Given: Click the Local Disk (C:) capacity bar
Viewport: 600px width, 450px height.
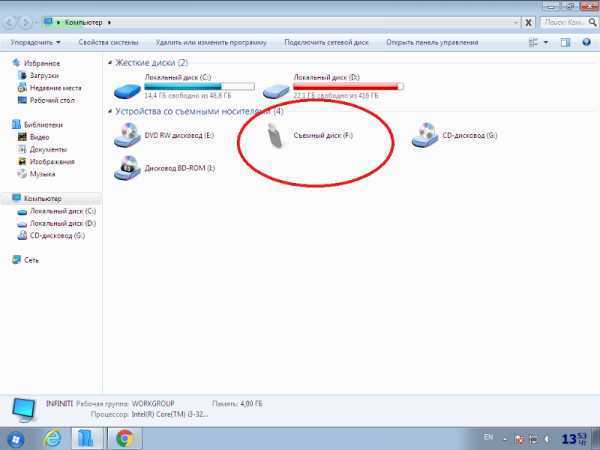Looking at the screenshot, I should [199, 86].
